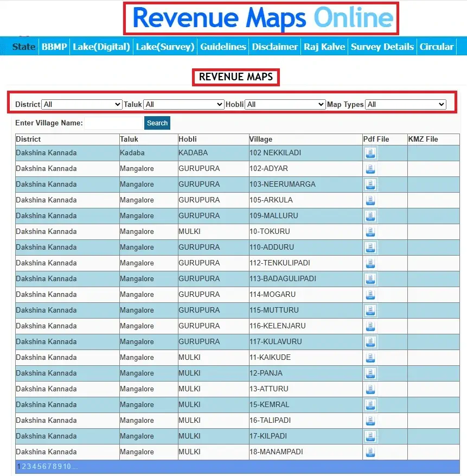Open the Map Types dropdown
The width and height of the screenshot is (467, 476).
pos(405,104)
